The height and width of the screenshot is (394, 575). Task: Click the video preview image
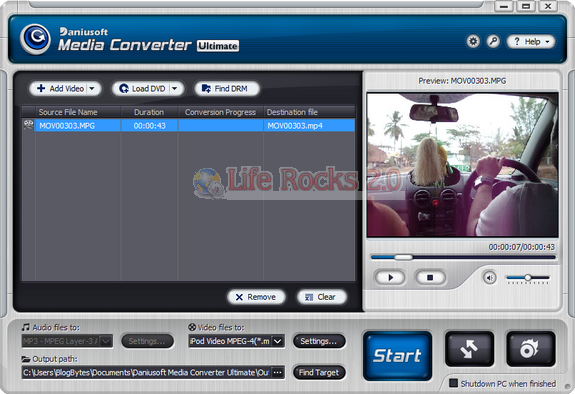[462, 165]
